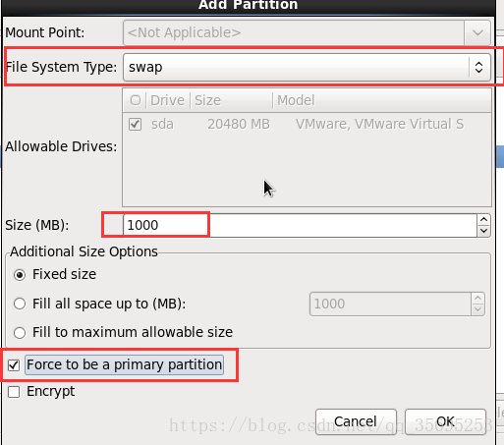504x445 pixels.
Task: Select the Fixed size radio button
Action: click(20, 275)
